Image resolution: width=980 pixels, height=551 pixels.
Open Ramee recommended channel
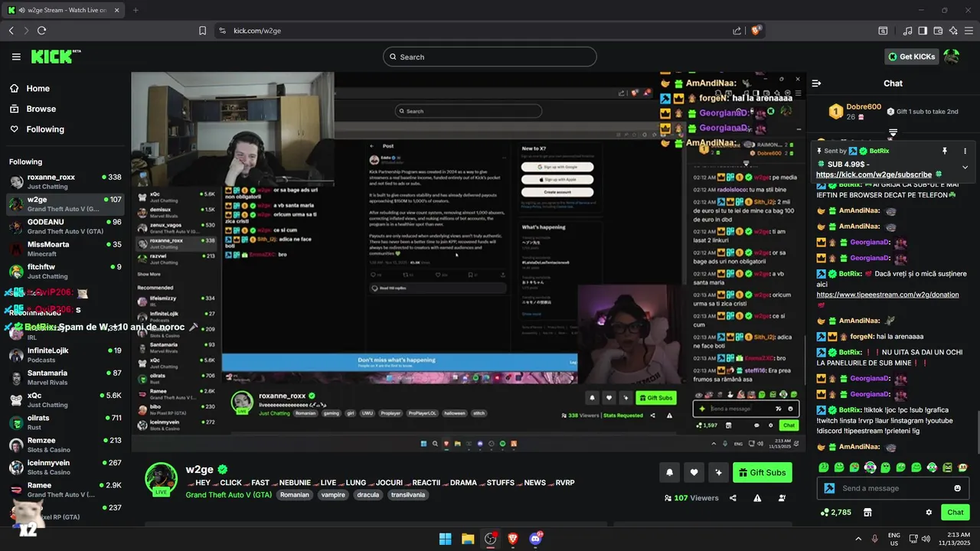pyautogui.click(x=65, y=490)
